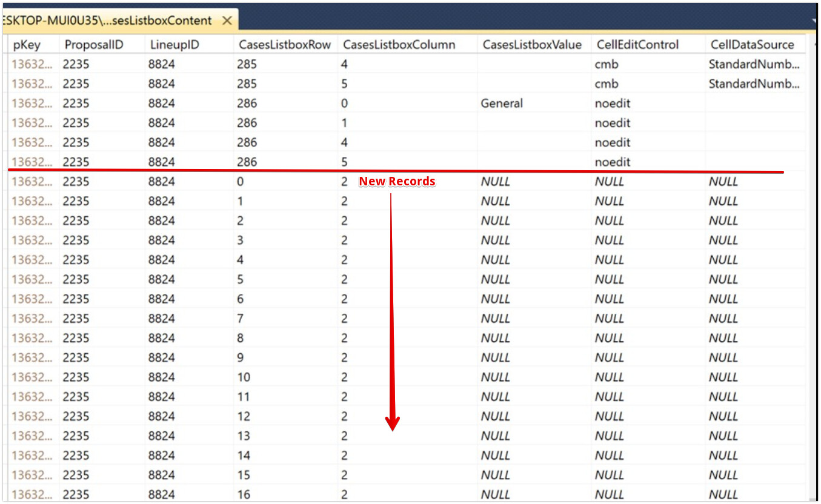Select CasesListboxRow cell with value 7
Screen dimensions: 821x504
(x=241, y=319)
